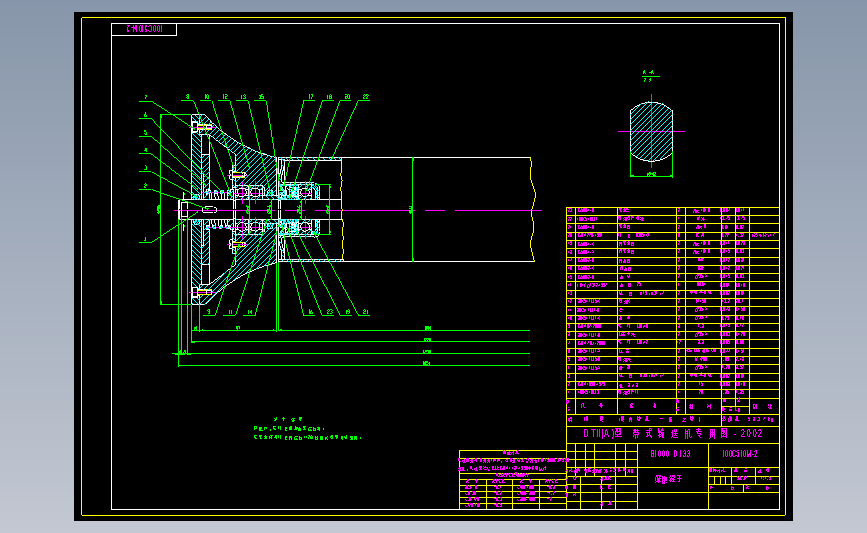Click the small yellow table at bottom center
867x533 pixels.
click(513, 479)
